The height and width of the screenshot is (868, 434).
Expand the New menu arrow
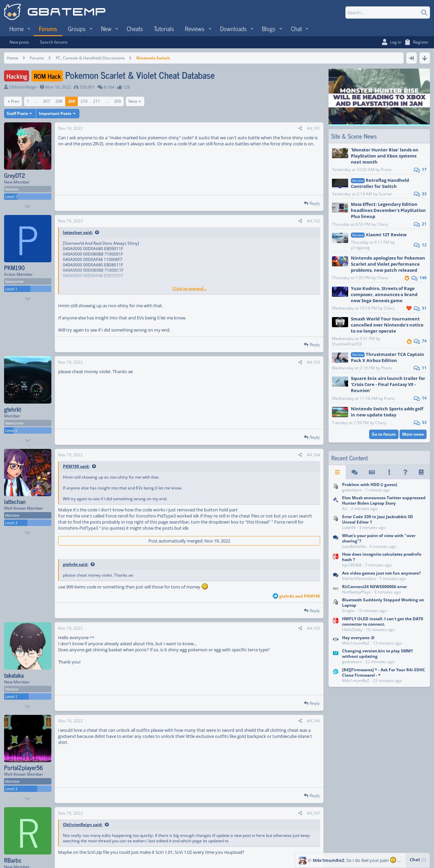[117, 29]
